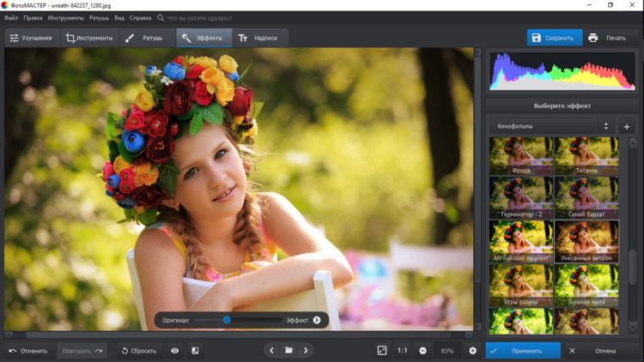Go to the previous photo arrow
Screen dimensions: 644x362
click(x=271, y=351)
